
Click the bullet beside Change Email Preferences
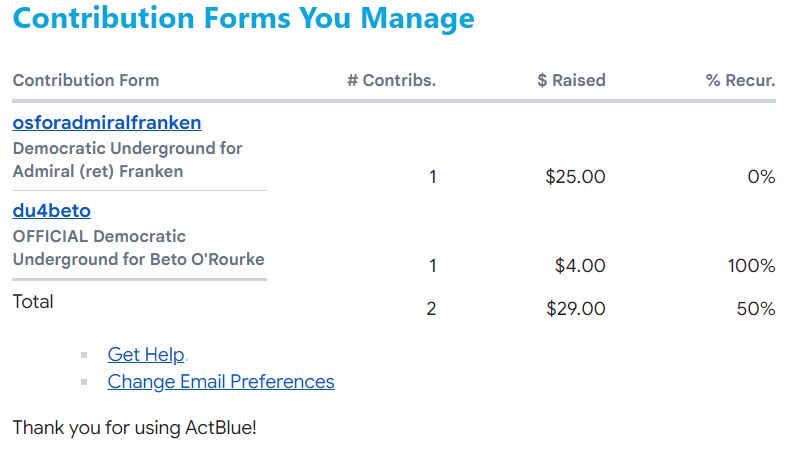84,382
